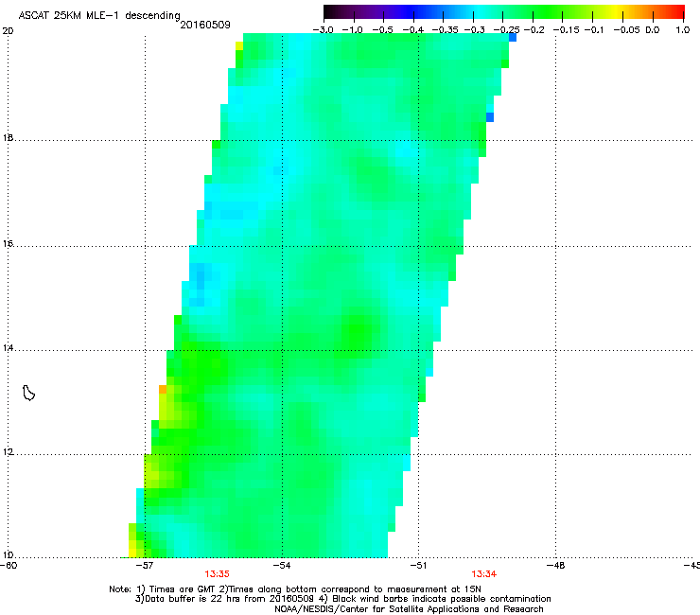Image resolution: width=700 pixels, height=615 pixels.
Task: Click the -0.15 label on the color bar
Action: 566,30
